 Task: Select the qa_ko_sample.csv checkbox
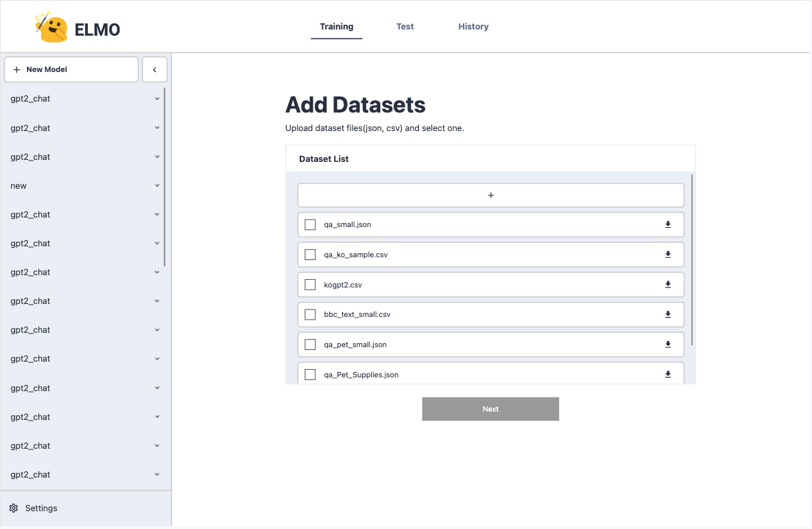click(310, 255)
